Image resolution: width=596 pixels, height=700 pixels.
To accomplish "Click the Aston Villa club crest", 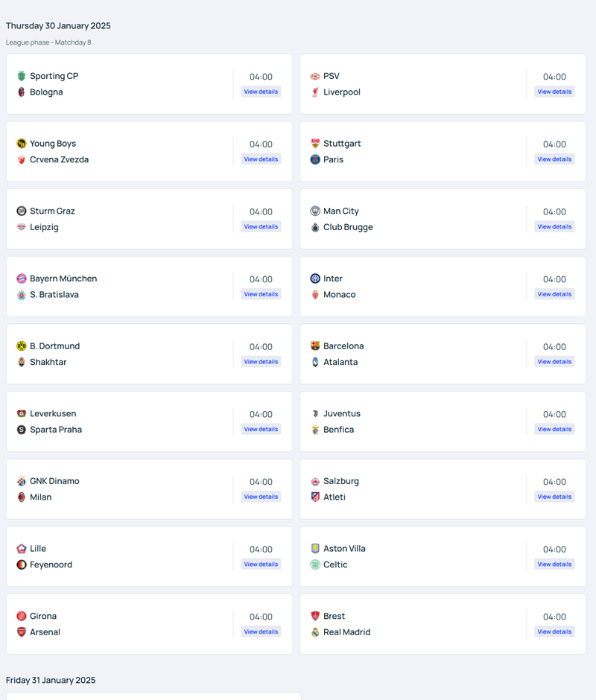I will pos(315,549).
